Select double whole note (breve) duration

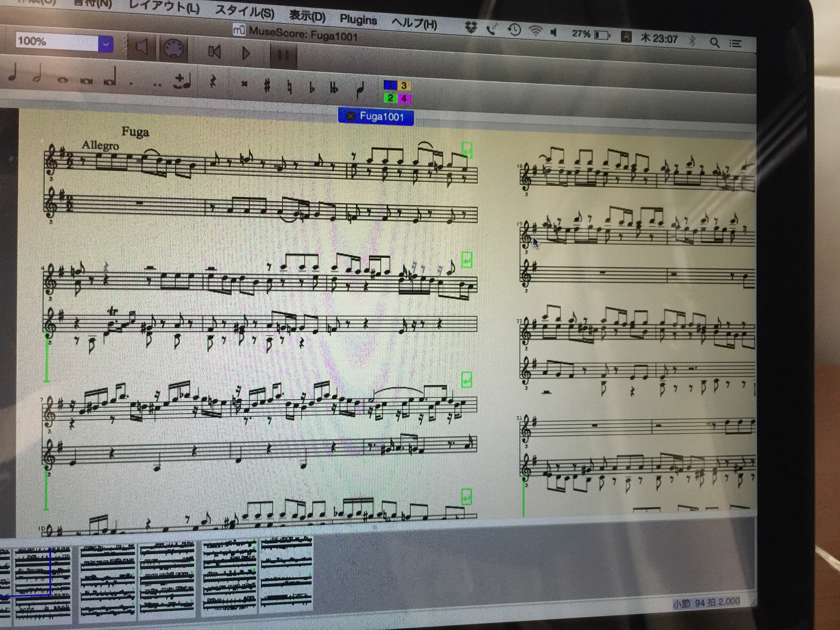(86, 81)
